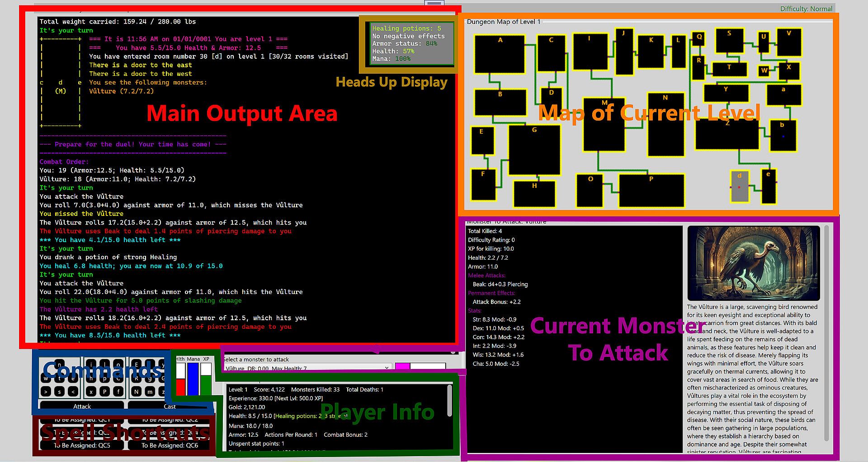Click the player info panel scrollbar

[x=449, y=401]
